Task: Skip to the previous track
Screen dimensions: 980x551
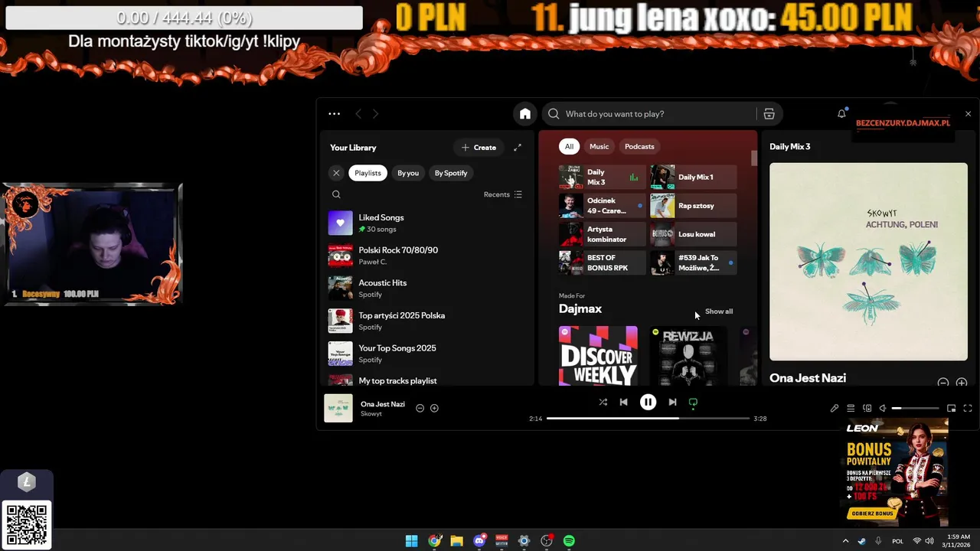Action: (624, 402)
